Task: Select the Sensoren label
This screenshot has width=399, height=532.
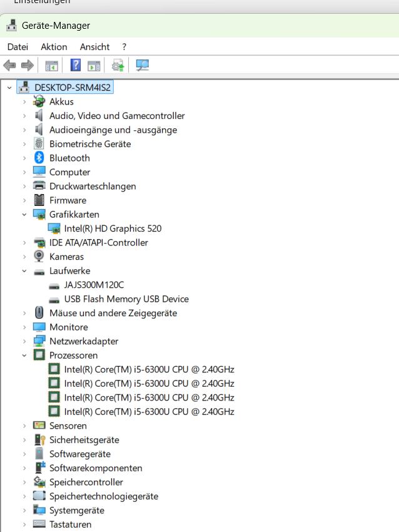Action: tap(68, 426)
